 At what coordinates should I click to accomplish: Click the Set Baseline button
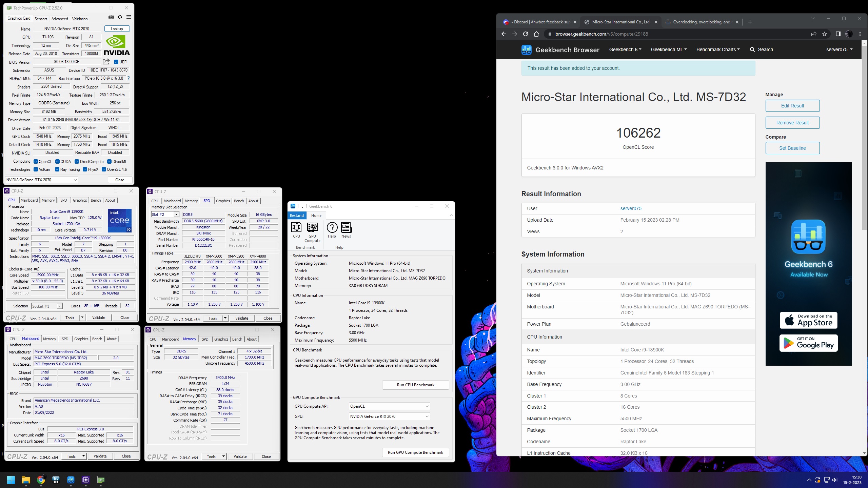tap(792, 148)
